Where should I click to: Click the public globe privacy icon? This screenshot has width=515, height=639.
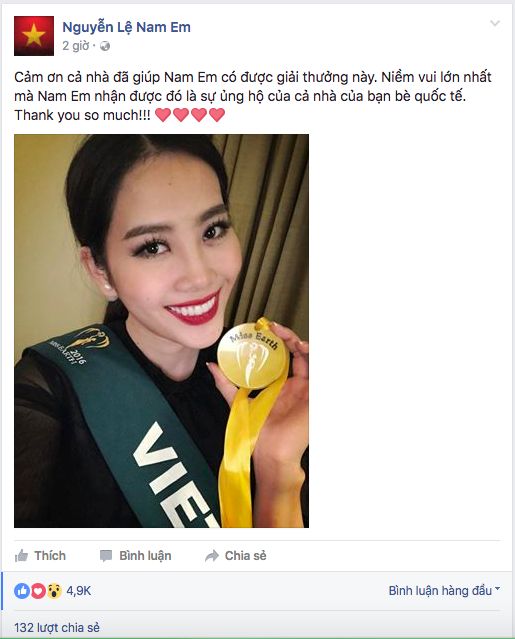(105, 46)
